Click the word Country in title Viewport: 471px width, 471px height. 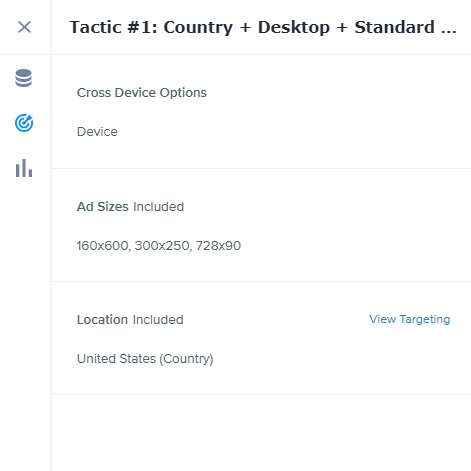198,28
